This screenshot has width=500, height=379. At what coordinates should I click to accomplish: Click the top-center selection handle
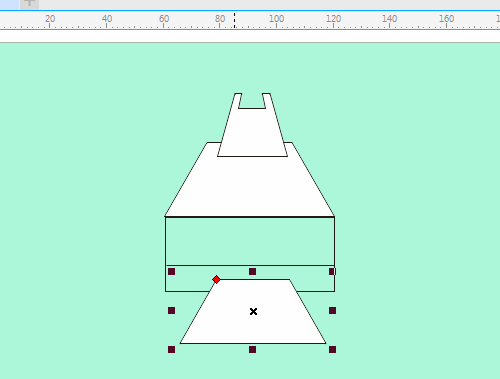252,271
